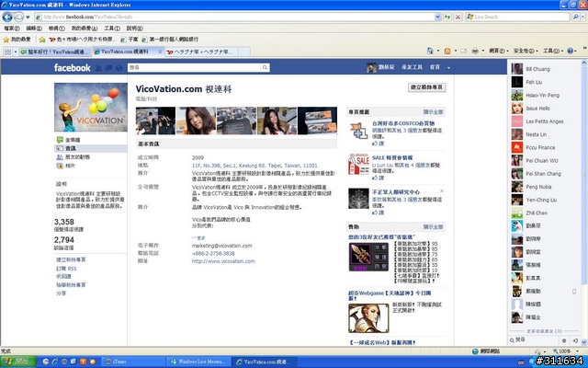Open the 工具(T) menu in menu bar

point(112,29)
